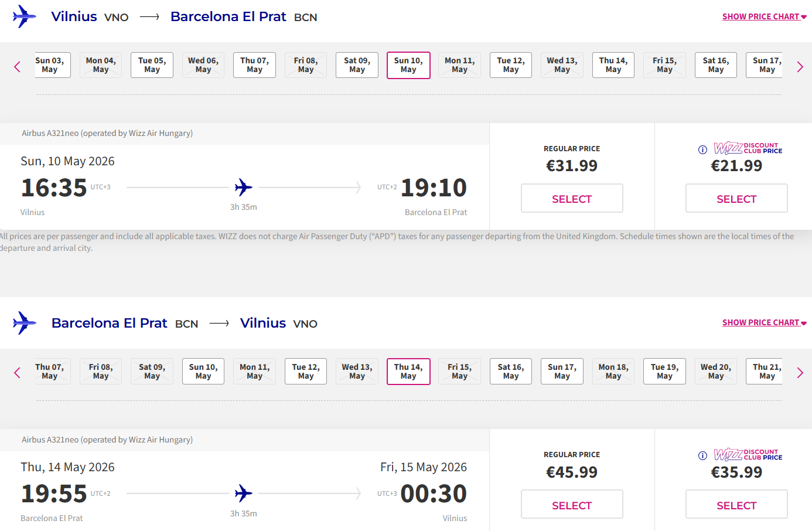812x531 pixels.
Task: Select regular price €45.99 return flight
Action: [571, 505]
